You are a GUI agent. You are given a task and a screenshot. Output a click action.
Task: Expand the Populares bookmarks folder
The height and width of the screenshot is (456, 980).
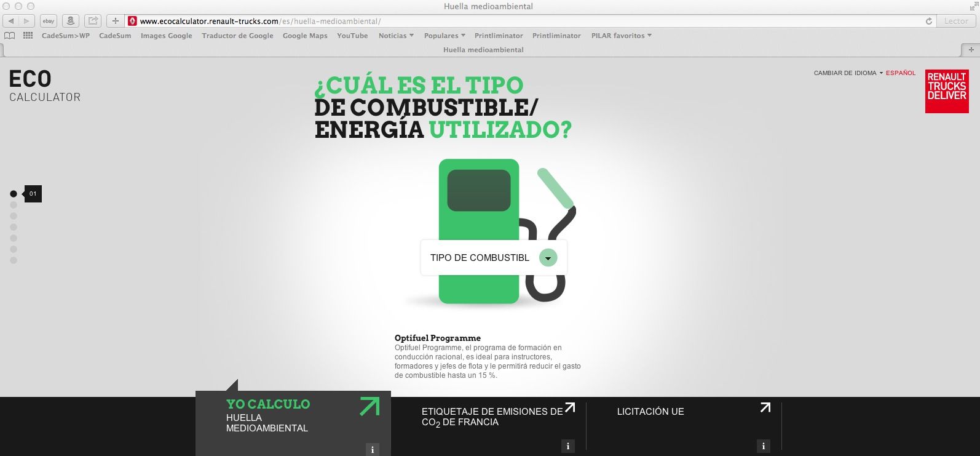[x=445, y=36]
